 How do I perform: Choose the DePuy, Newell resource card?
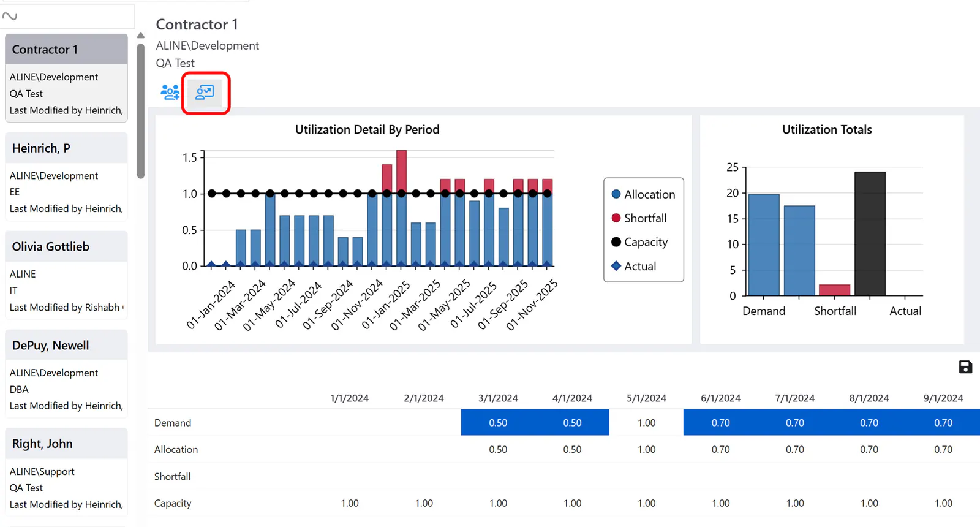66,374
